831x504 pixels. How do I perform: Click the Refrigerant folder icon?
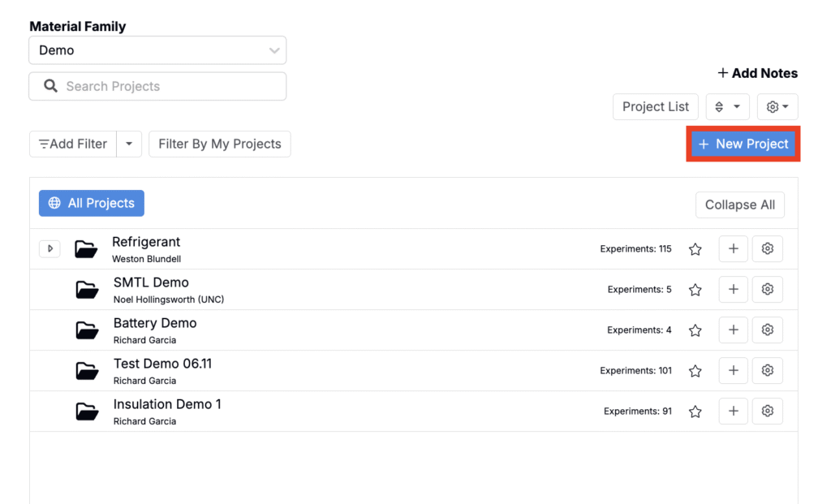86,248
